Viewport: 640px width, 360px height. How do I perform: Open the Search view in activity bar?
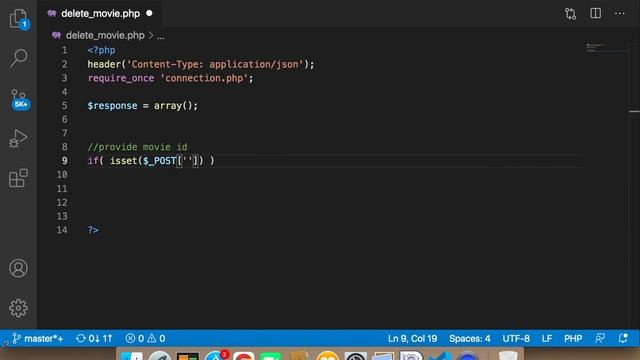coord(19,58)
